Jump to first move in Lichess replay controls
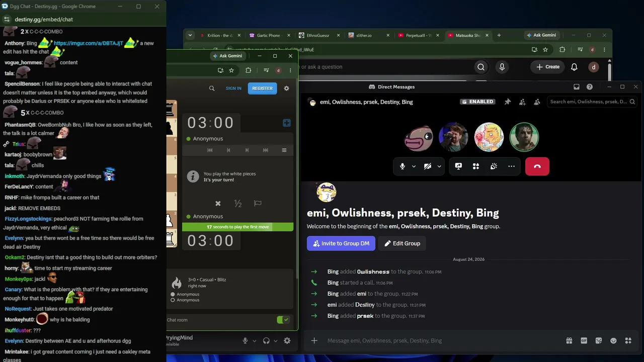 210,150
